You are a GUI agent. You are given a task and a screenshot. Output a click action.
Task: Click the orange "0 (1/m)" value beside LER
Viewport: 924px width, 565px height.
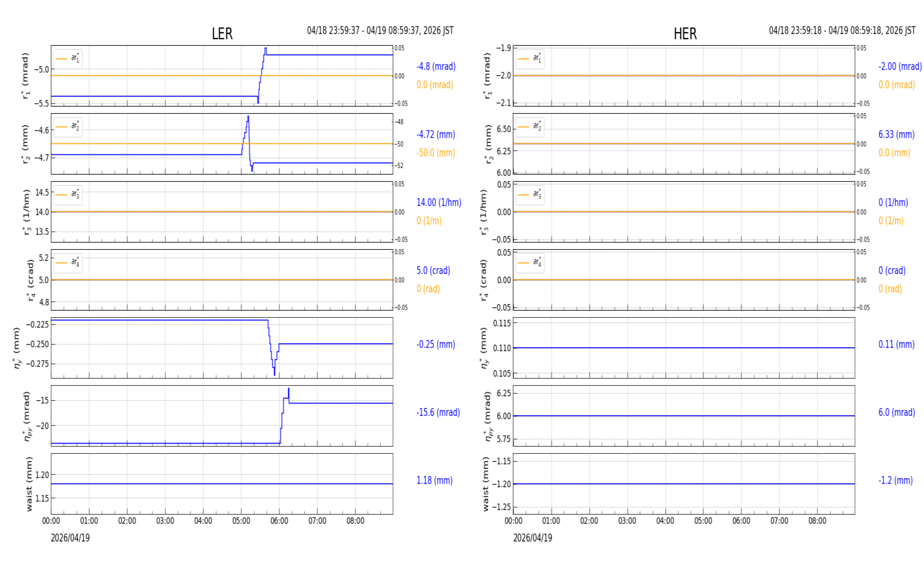pyautogui.click(x=429, y=221)
